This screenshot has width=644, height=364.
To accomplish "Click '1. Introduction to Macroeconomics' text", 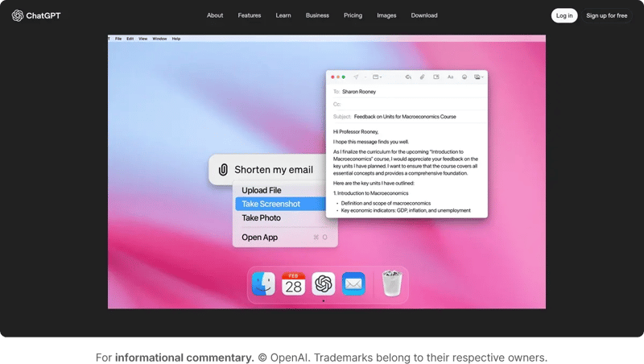I will pos(370,193).
